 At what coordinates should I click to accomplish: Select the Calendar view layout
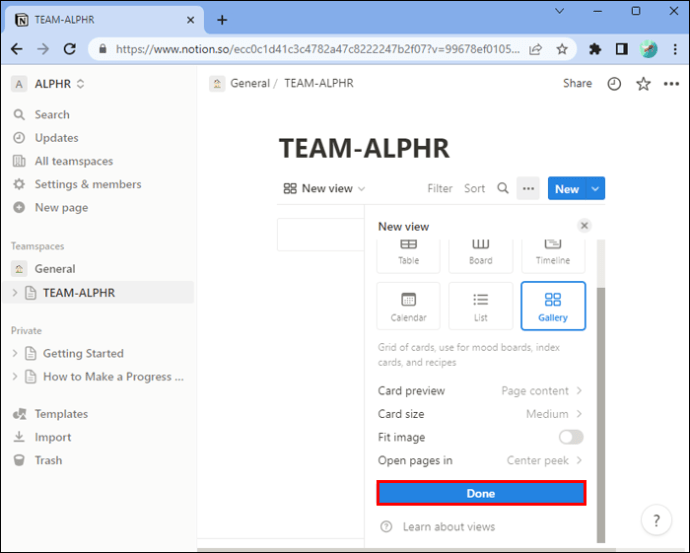(x=408, y=306)
